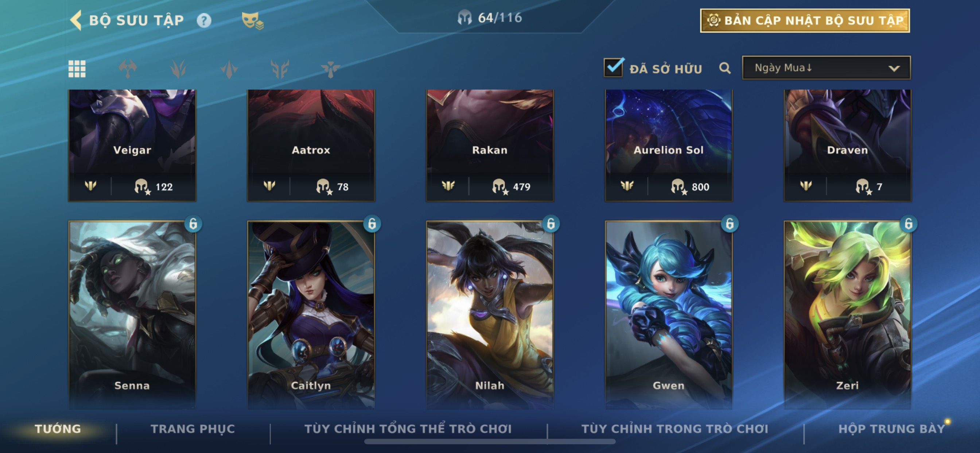This screenshot has width=980, height=453.
Task: Click the lock badge on Zeri card
Action: [909, 224]
